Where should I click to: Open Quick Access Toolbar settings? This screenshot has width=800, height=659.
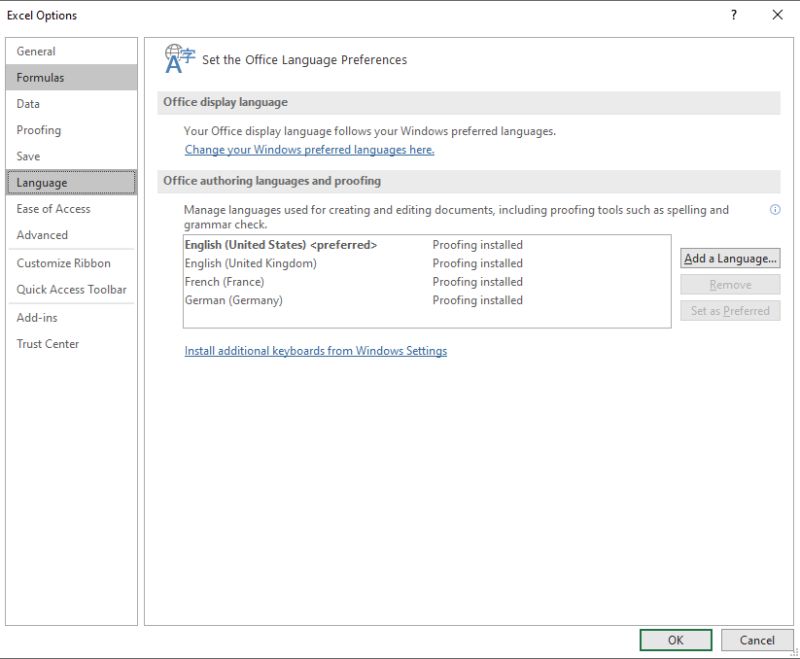click(x=71, y=289)
